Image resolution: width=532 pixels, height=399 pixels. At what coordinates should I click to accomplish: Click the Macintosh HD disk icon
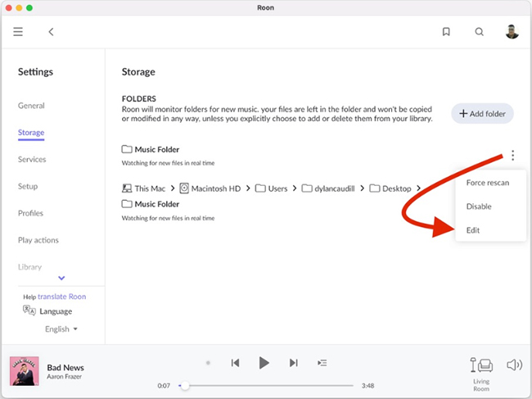184,188
